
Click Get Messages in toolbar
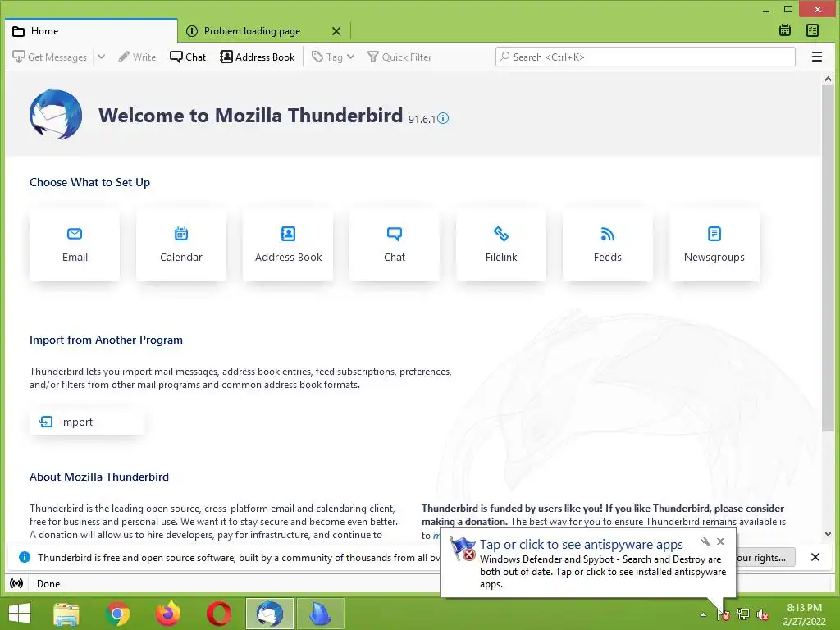50,57
